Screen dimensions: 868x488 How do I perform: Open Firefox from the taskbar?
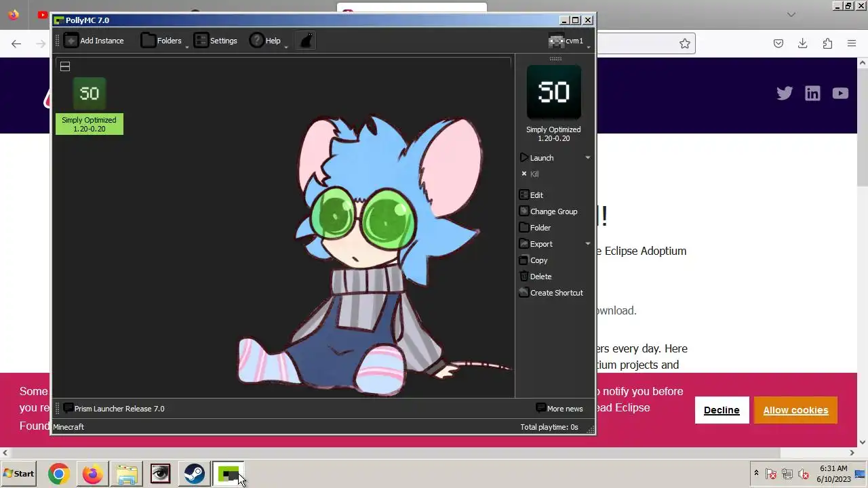point(93,474)
